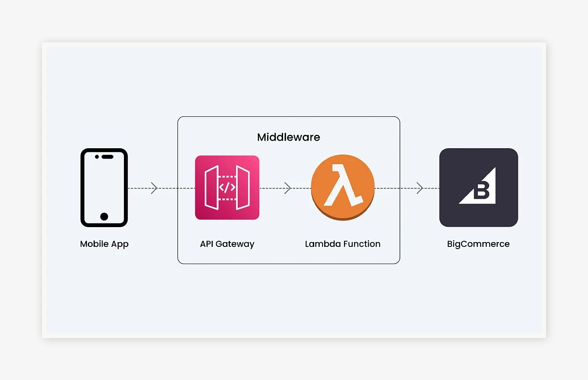Select the "Middleware" heading text
The width and height of the screenshot is (588, 380).
[289, 137]
